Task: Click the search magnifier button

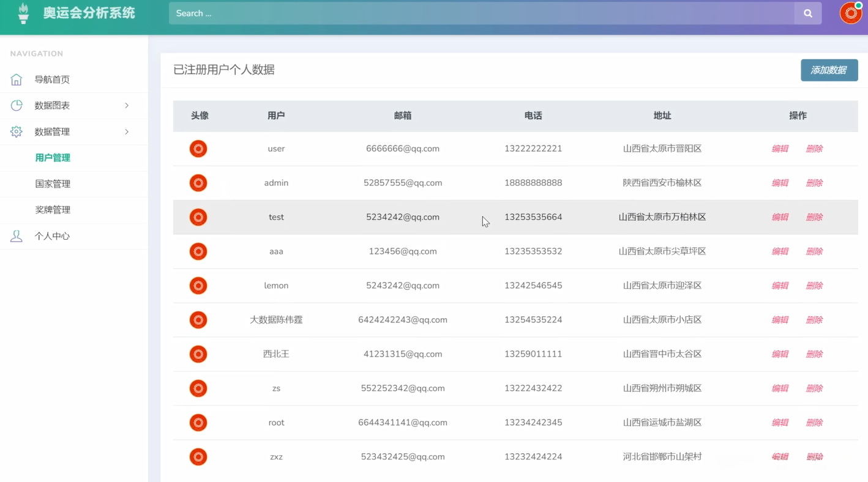Action: (x=808, y=13)
